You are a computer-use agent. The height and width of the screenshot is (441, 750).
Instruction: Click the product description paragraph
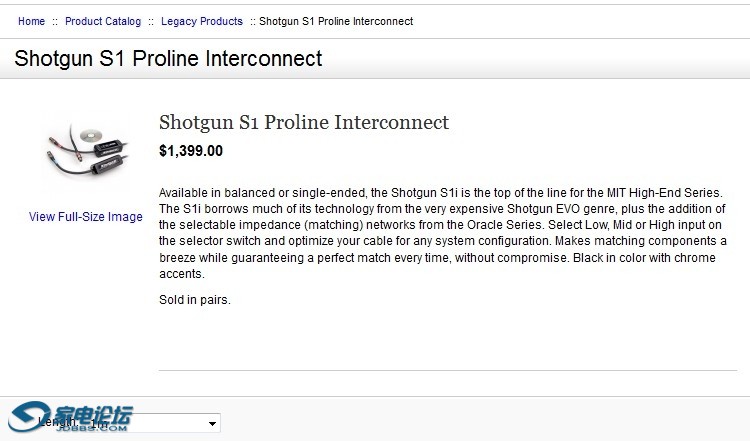click(443, 233)
